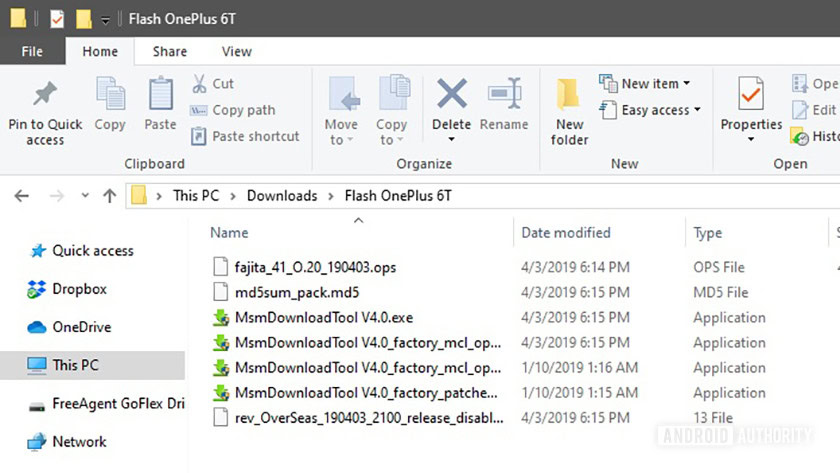Image resolution: width=840 pixels, height=473 pixels.
Task: Switch to the Share ribbon tab
Action: click(x=170, y=51)
